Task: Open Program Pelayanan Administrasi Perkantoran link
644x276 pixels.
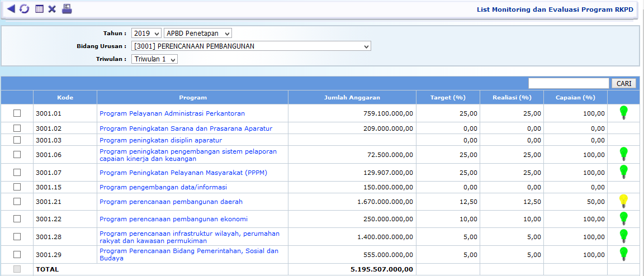Action: pos(172,113)
